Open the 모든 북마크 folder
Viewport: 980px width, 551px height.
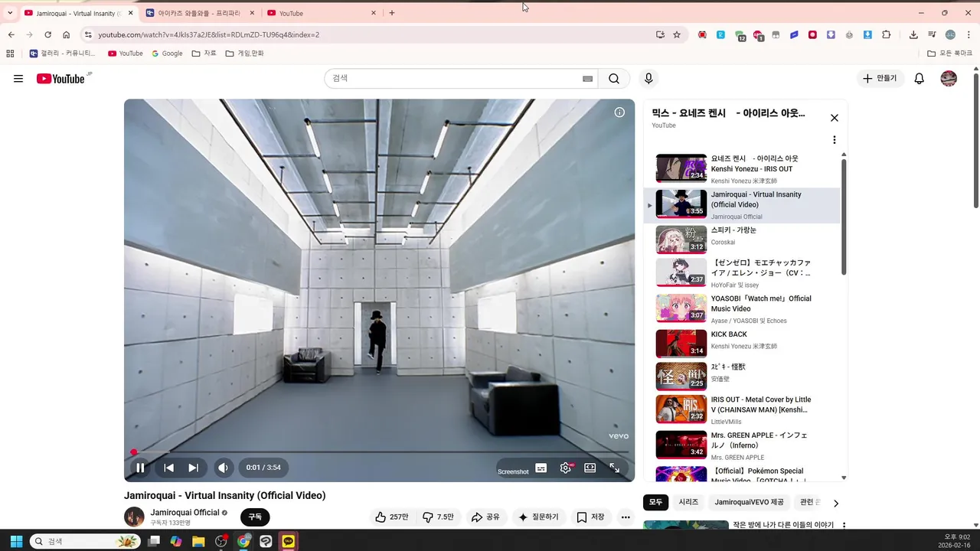click(x=949, y=54)
